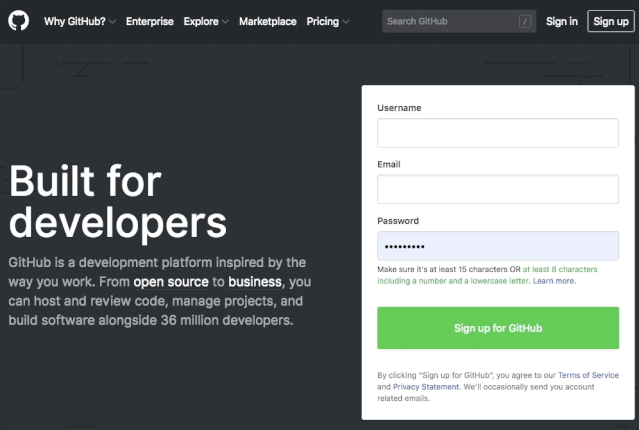Click into the Email input field
This screenshot has height=430, width=639.
(498, 189)
